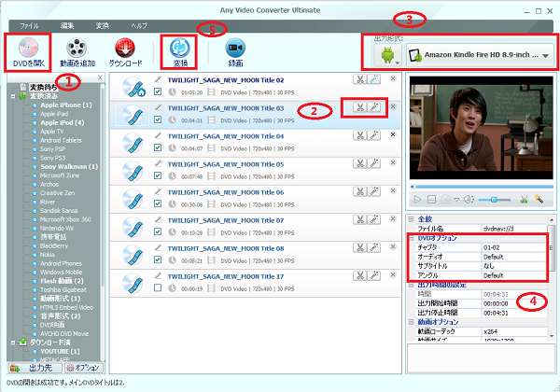The height and width of the screenshot is (392, 560).
Task: Select YOUTUBE (1) in the tree
Action: [60, 351]
